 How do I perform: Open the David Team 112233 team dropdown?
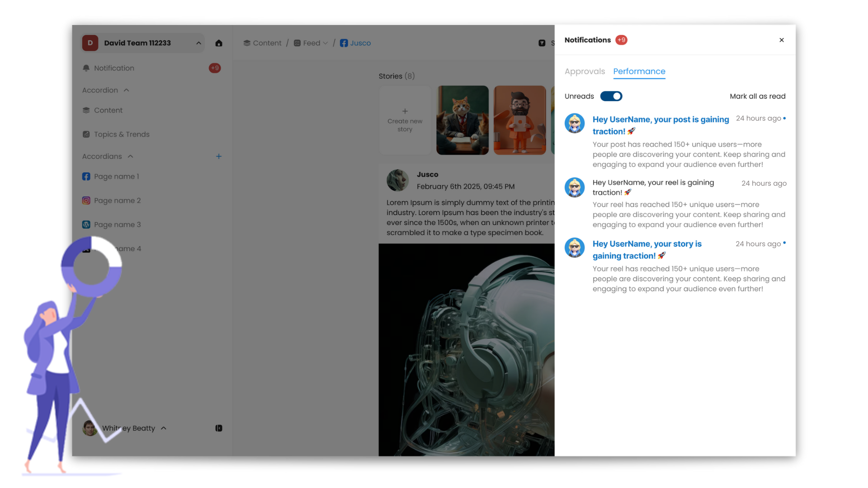(198, 43)
